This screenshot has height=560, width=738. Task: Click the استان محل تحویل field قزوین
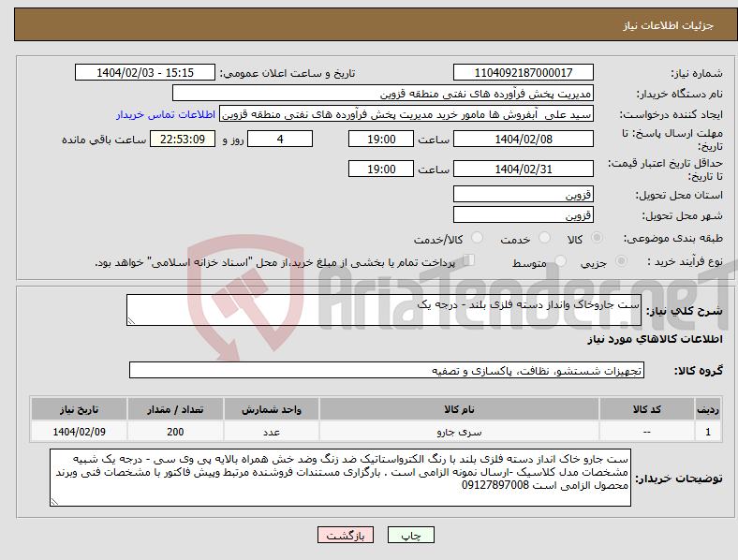524,194
